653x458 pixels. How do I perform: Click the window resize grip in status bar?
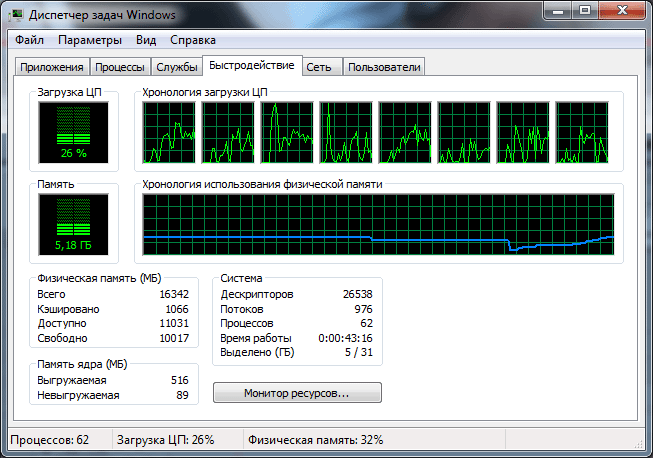point(638,444)
